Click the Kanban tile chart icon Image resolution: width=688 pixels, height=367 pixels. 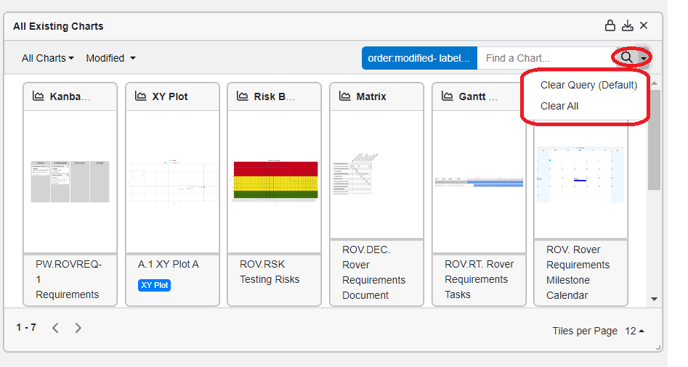click(38, 96)
